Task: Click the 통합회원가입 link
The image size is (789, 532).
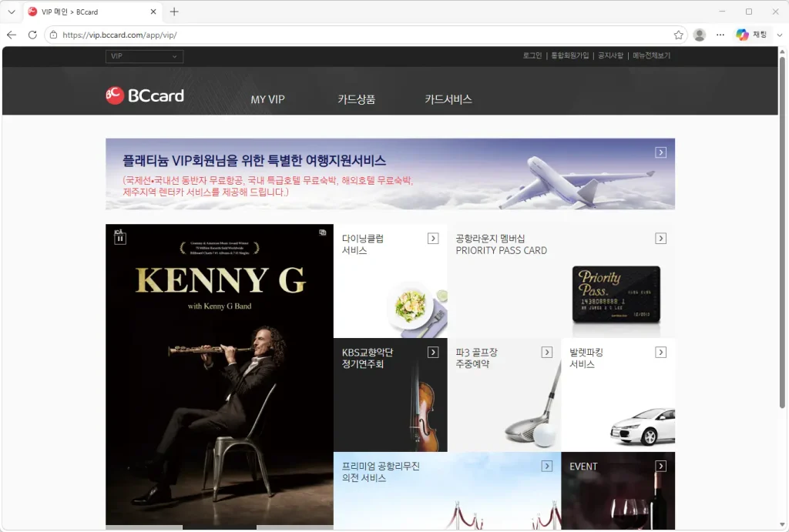Action: [x=569, y=55]
